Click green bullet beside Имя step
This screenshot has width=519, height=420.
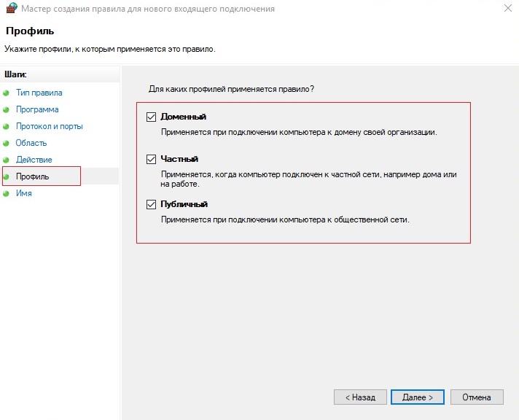pos(6,193)
